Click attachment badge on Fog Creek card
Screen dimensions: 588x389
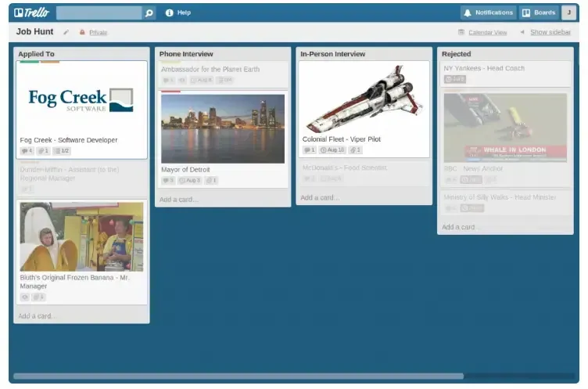click(x=44, y=151)
